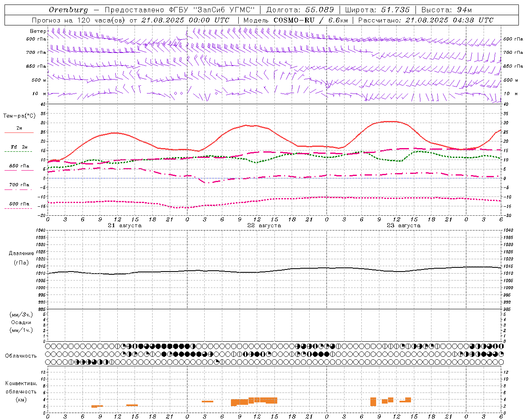Click the (км) unit label
This screenshot has width=525, height=420.
21,399
